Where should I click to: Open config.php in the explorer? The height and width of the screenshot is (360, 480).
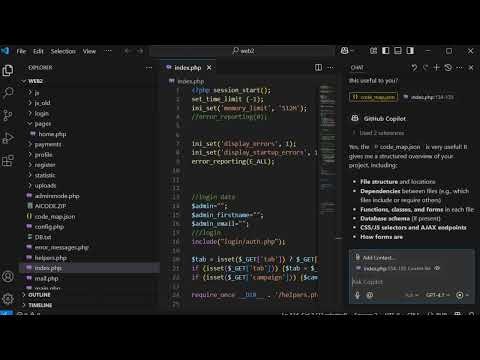click(49, 227)
